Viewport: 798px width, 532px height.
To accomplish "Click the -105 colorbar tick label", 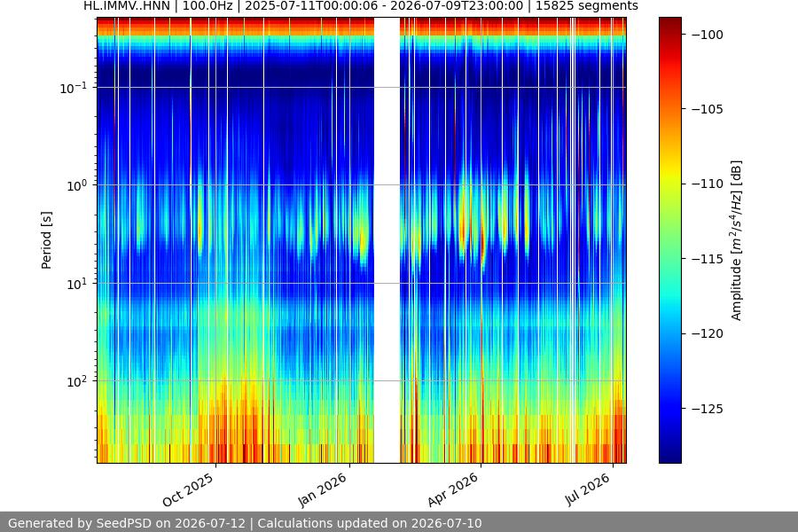I will pyautogui.click(x=707, y=109).
